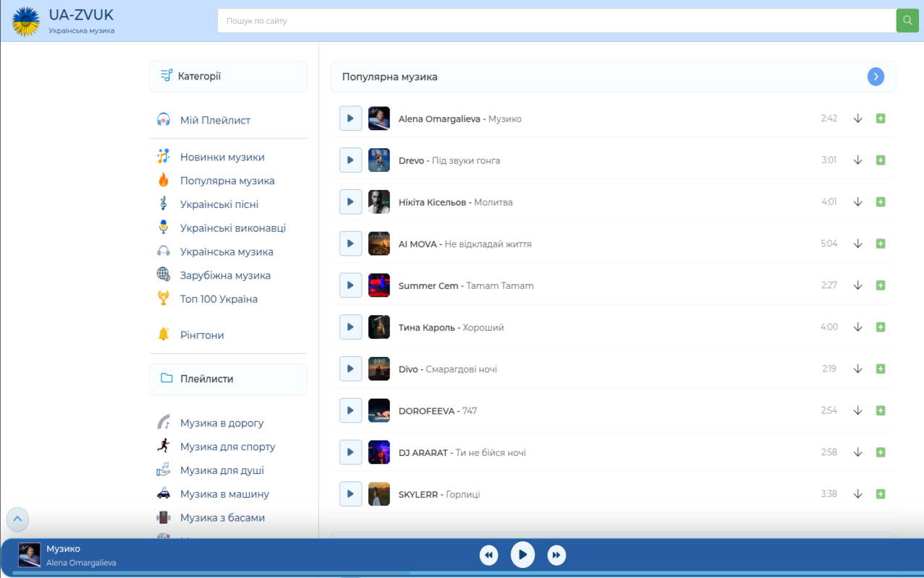Click the green search magnifier button
This screenshot has width=924, height=578.
pyautogui.click(x=907, y=20)
